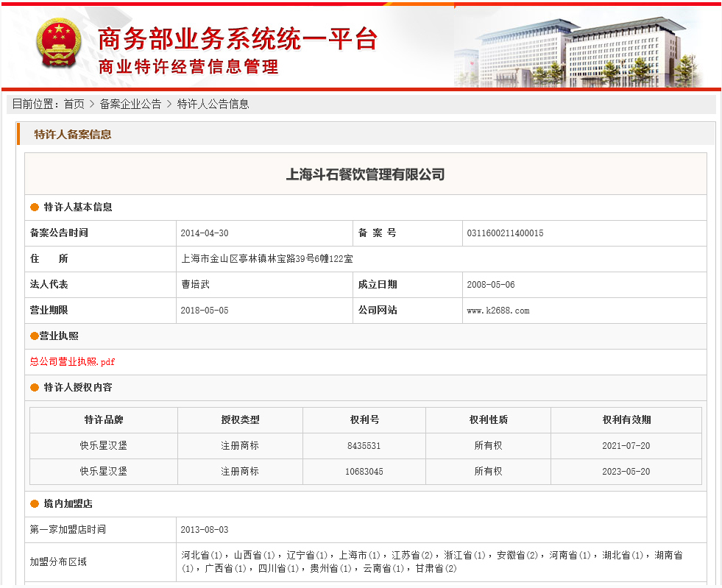Viewport: 722px width, 588px height.
Task: Click the 住 所 label
Action: 49,259
